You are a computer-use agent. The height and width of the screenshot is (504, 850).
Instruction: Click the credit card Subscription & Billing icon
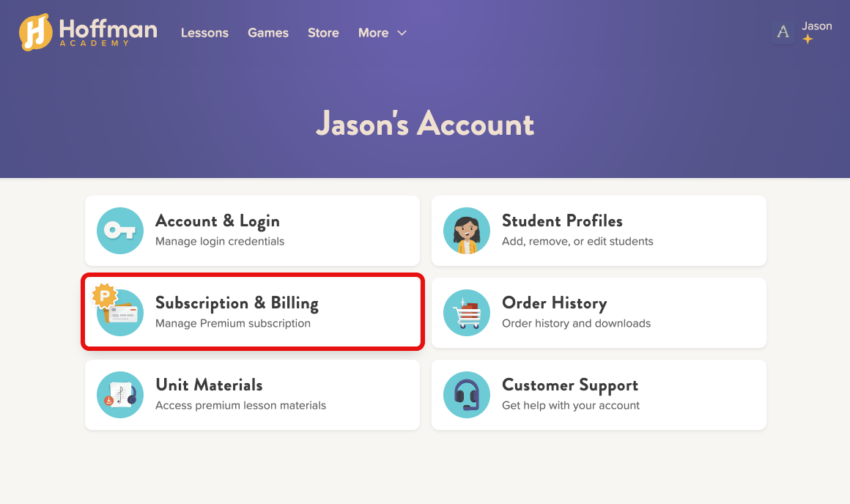click(120, 313)
